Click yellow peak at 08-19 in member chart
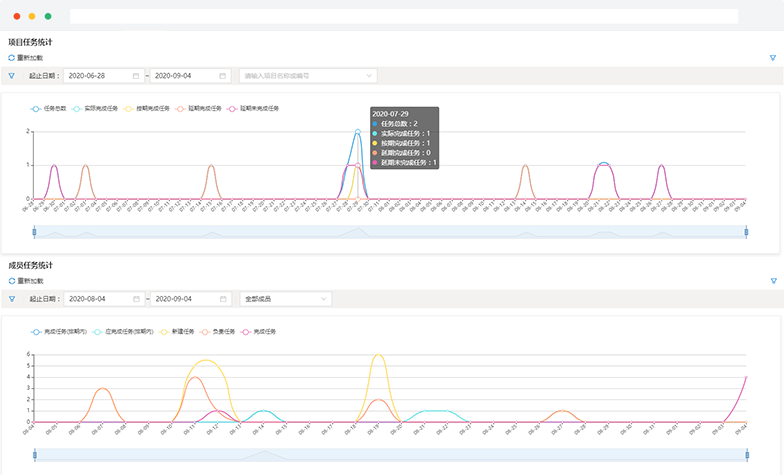The image size is (784, 475). point(378,354)
